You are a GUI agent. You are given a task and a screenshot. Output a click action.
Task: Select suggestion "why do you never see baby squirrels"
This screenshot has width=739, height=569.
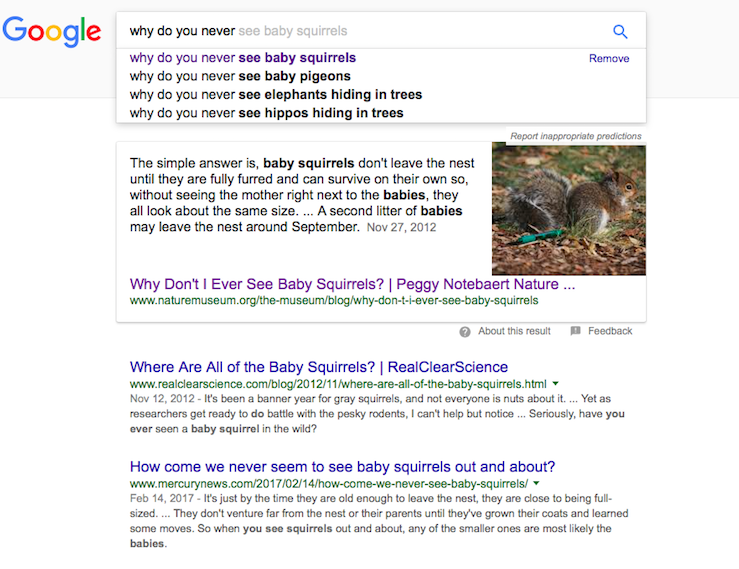tap(243, 58)
